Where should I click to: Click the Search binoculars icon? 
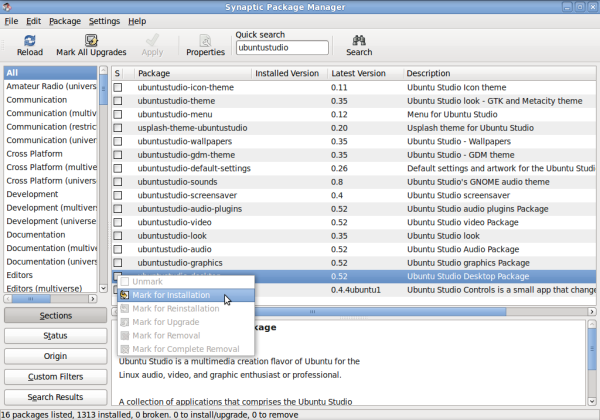pyautogui.click(x=359, y=40)
